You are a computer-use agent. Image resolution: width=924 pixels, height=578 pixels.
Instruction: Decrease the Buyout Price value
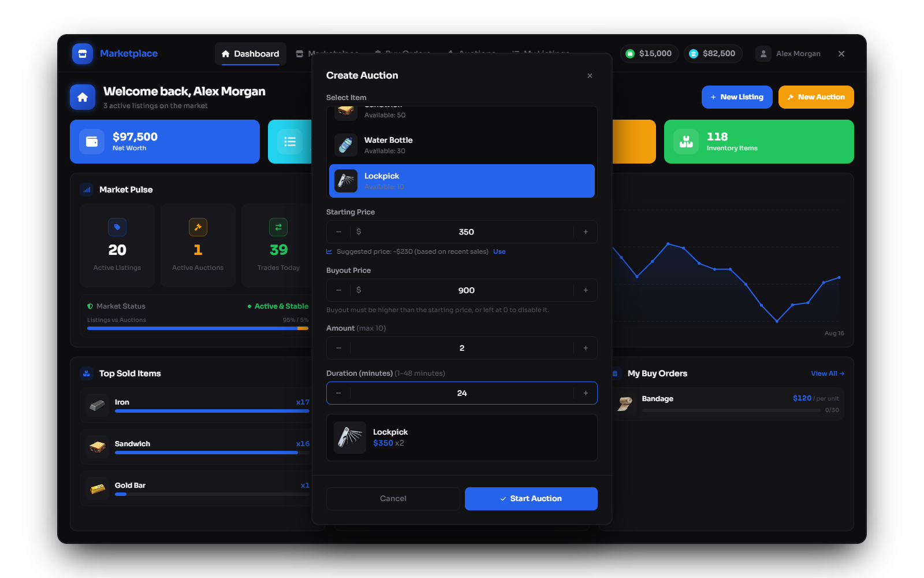pos(338,290)
